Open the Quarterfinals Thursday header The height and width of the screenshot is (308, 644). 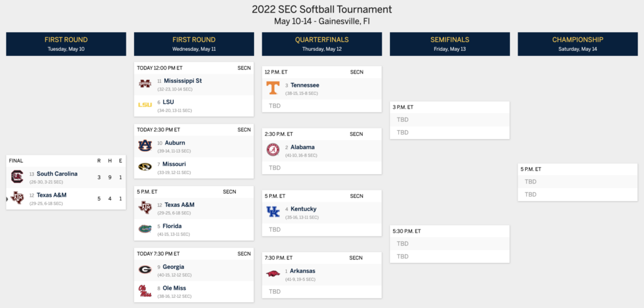pos(321,44)
